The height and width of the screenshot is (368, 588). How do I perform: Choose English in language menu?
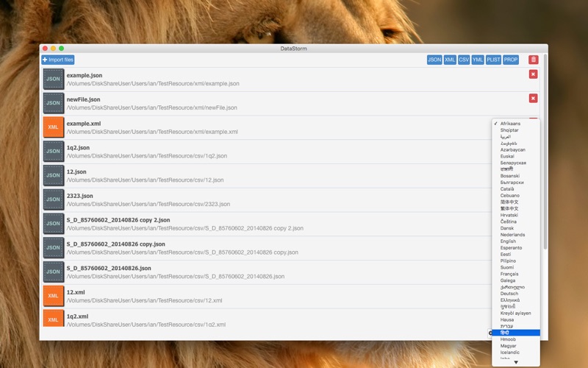tap(516, 241)
